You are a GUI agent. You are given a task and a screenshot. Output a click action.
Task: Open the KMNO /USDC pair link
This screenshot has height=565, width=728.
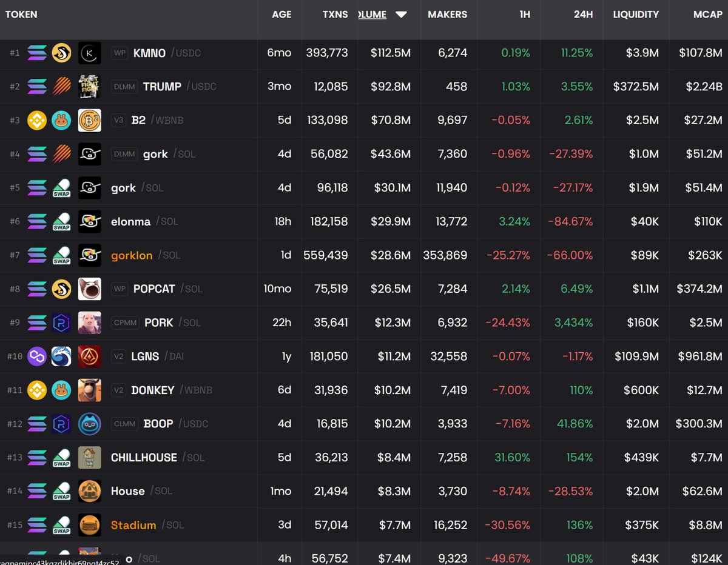click(x=167, y=53)
